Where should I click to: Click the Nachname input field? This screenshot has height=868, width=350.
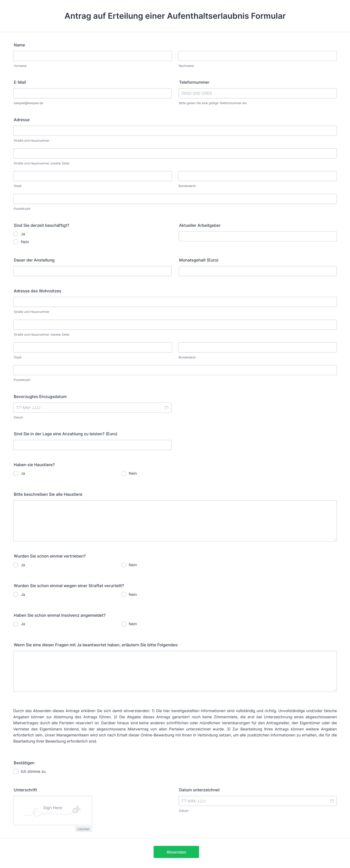tap(257, 56)
